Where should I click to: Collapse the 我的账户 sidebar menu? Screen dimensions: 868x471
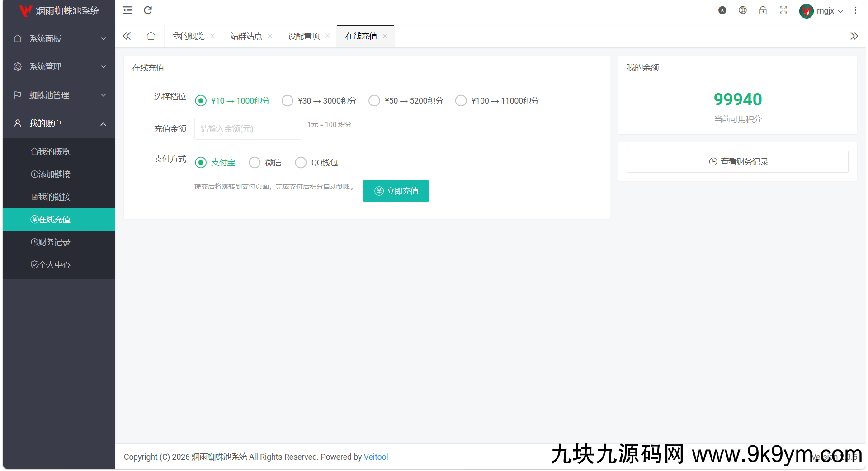pyautogui.click(x=59, y=123)
